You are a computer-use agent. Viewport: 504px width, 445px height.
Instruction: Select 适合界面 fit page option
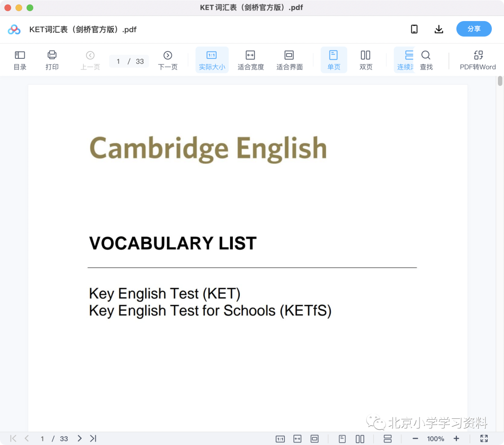(289, 60)
